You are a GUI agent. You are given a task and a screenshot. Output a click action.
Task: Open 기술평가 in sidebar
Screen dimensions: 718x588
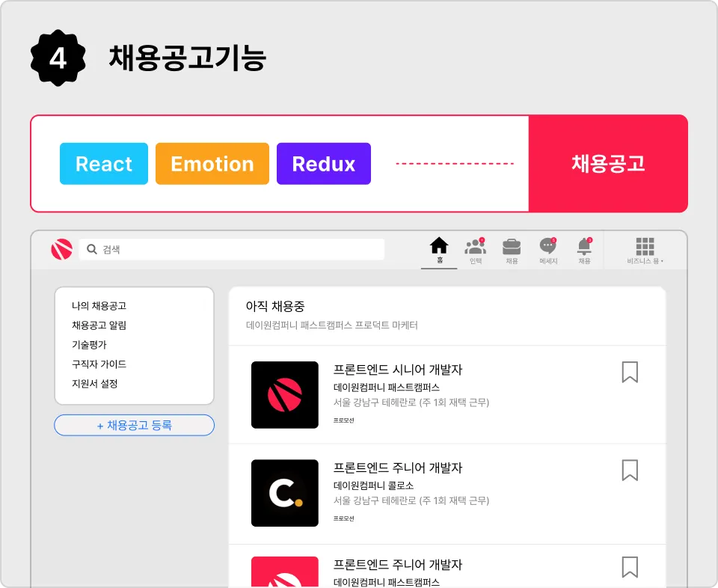click(89, 344)
